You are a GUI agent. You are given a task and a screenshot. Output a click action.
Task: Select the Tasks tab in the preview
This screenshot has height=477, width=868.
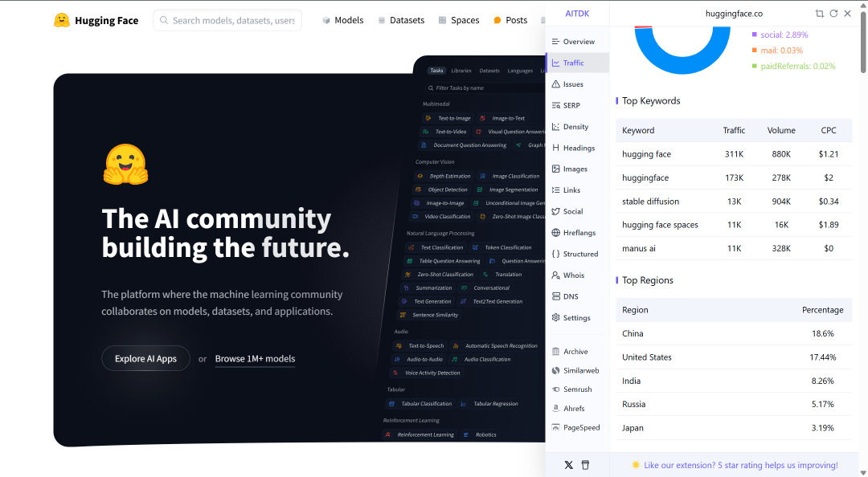[x=436, y=71]
